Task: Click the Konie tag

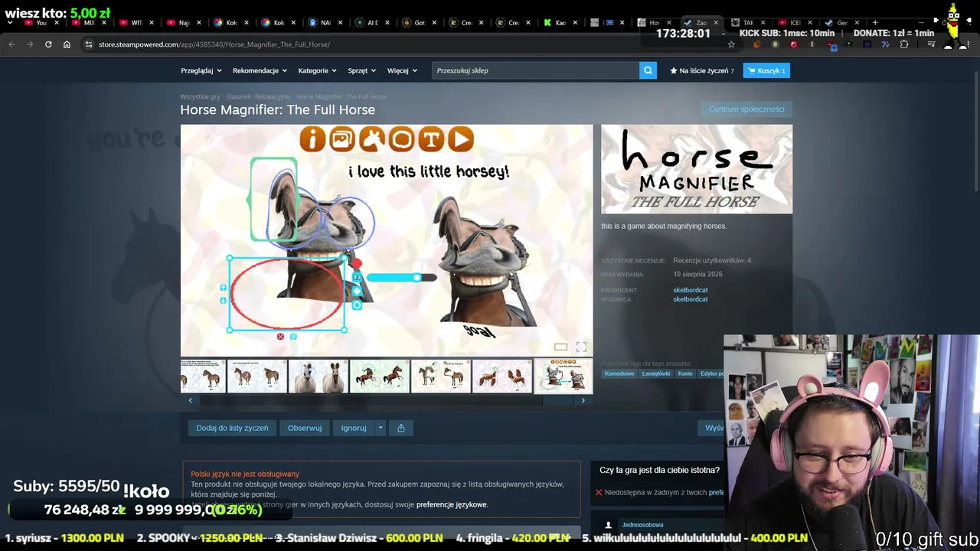Action: coord(685,373)
